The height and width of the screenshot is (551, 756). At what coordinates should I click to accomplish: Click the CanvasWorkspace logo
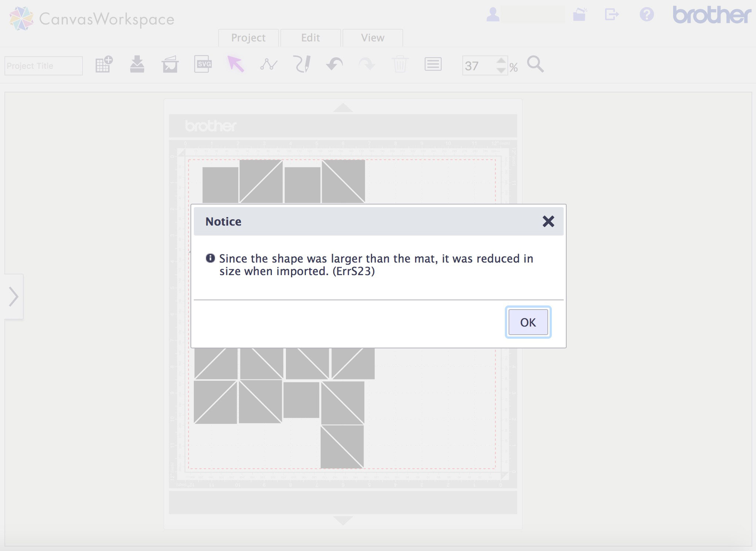coord(92,18)
